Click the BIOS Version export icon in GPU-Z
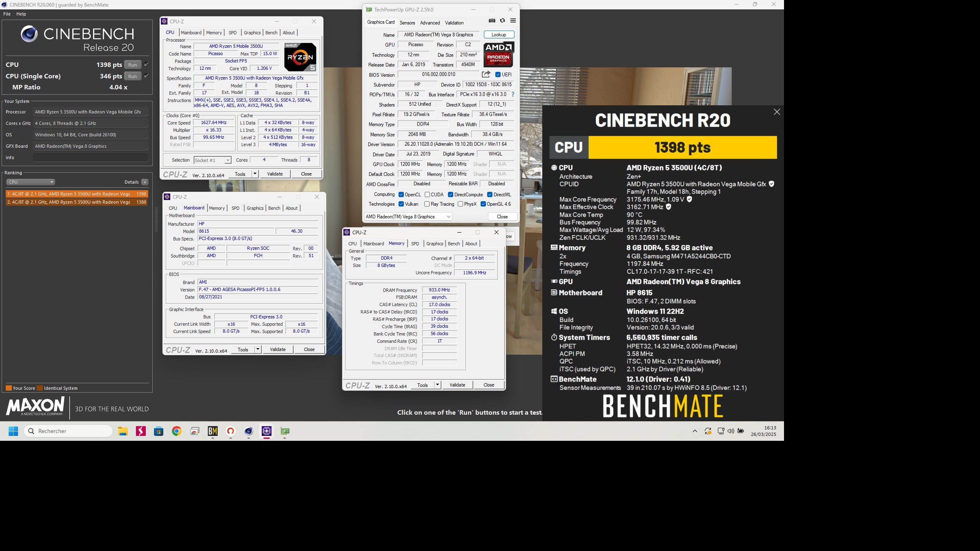The height and width of the screenshot is (551, 980). (486, 74)
